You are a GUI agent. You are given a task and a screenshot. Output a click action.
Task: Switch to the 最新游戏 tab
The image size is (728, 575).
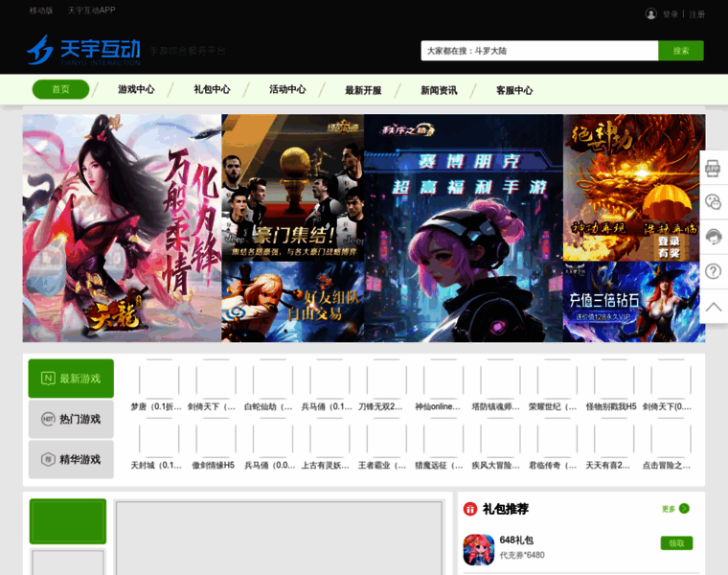tap(71, 379)
